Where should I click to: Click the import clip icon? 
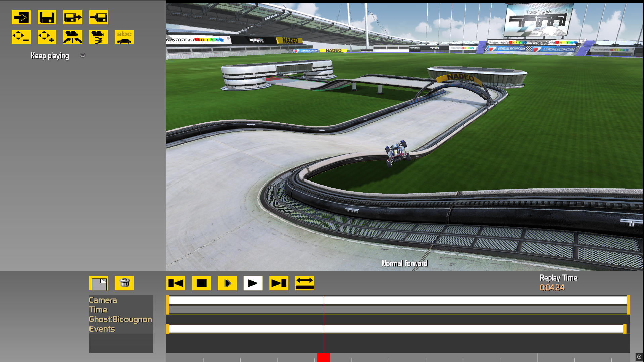click(x=99, y=17)
